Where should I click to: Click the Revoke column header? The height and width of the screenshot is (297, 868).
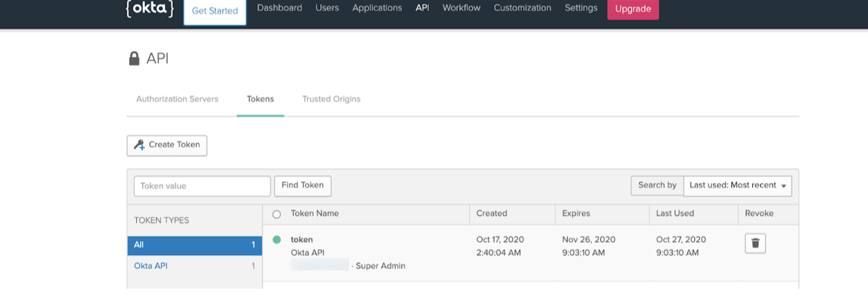[759, 214]
